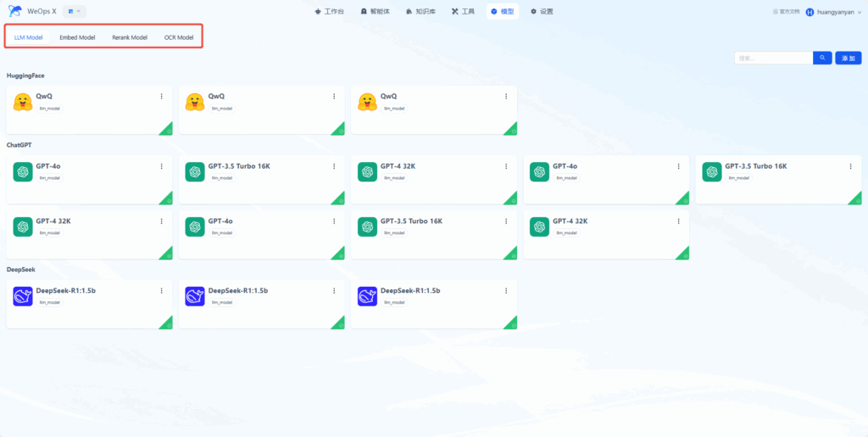The height and width of the screenshot is (437, 868).
Task: Open the 工具 tools nav item
Action: tap(463, 11)
